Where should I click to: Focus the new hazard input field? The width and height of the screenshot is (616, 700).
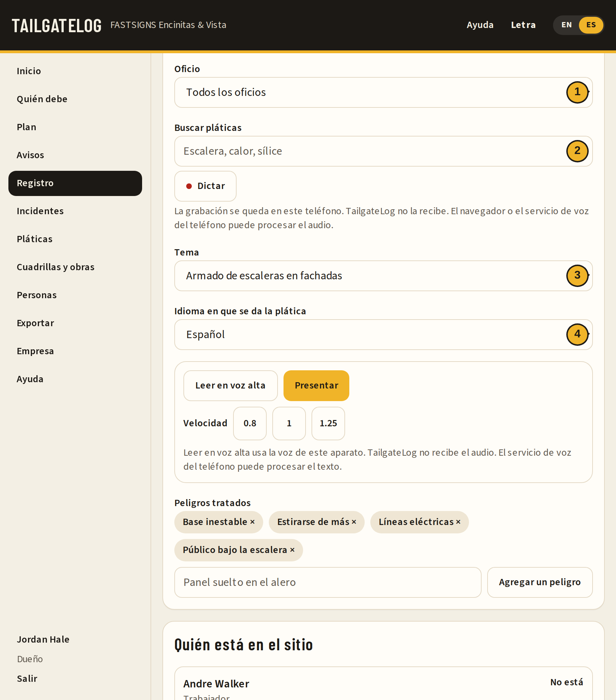[328, 582]
